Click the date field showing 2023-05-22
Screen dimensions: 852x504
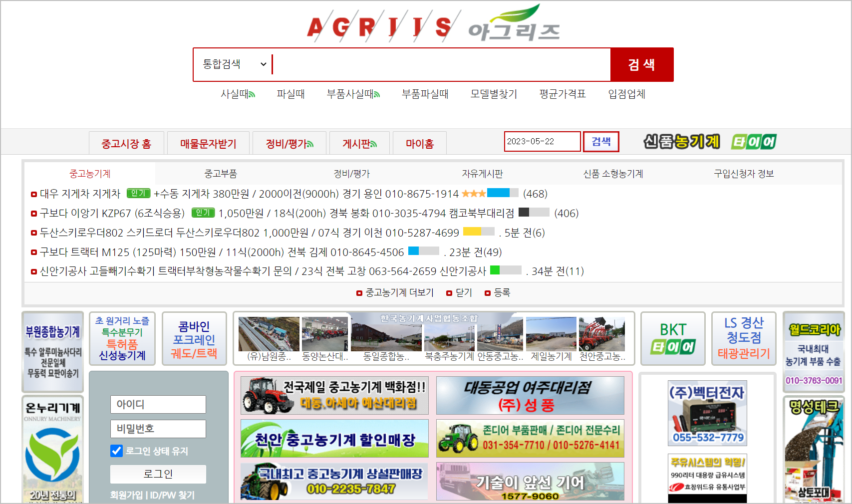click(543, 141)
